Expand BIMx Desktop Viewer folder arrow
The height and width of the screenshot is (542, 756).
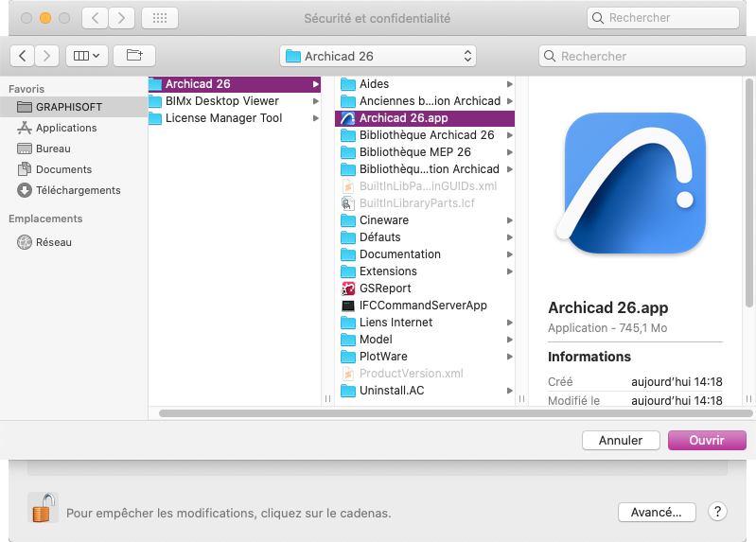(x=316, y=101)
